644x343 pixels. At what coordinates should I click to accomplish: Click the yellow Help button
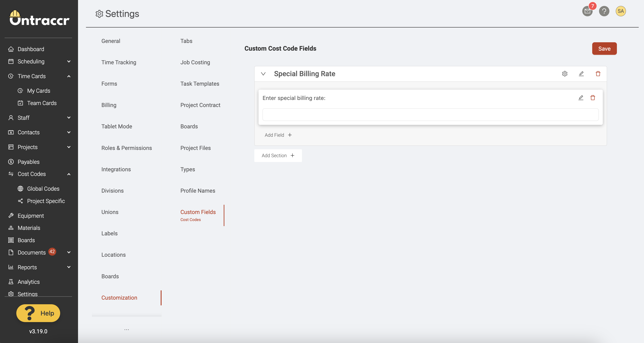[x=38, y=313]
